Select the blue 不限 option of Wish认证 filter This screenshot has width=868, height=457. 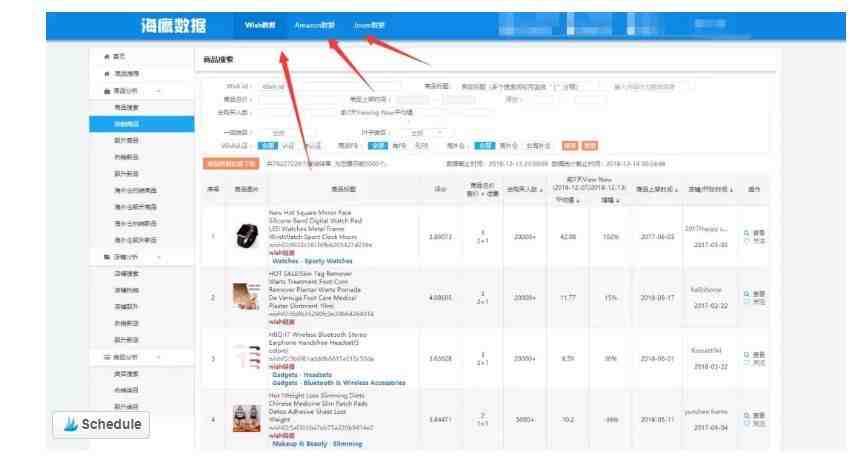coord(268,146)
